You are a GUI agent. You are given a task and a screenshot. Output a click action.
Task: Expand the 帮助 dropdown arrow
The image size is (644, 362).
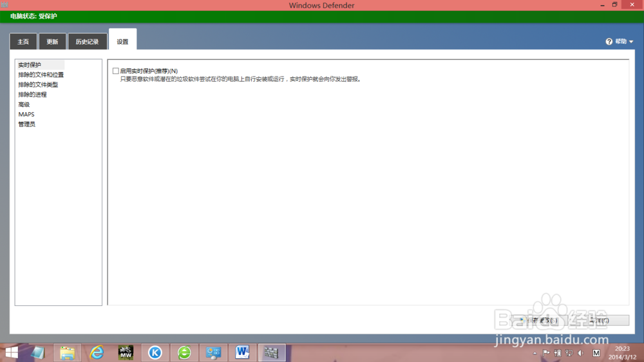(x=631, y=41)
